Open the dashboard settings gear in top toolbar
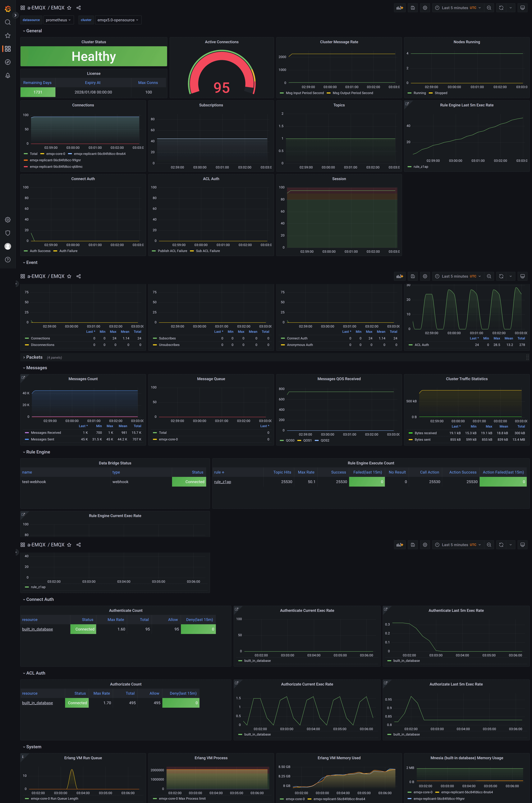The image size is (532, 803). (x=425, y=8)
